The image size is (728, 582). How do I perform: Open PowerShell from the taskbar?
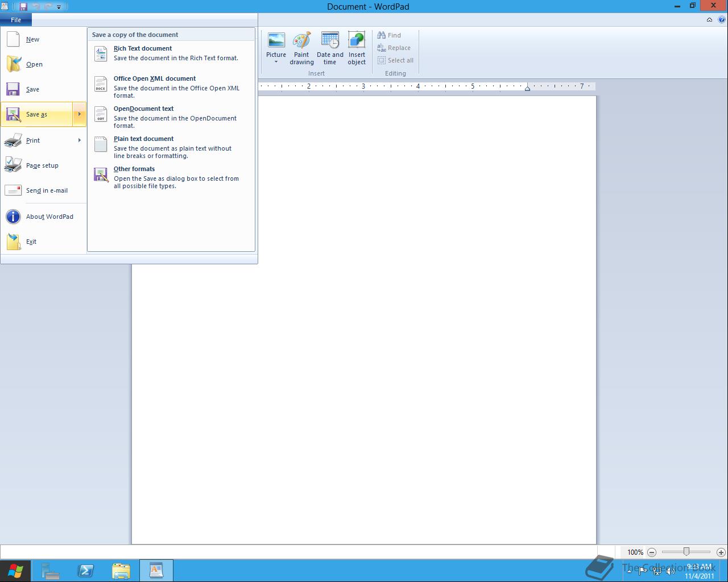point(86,571)
